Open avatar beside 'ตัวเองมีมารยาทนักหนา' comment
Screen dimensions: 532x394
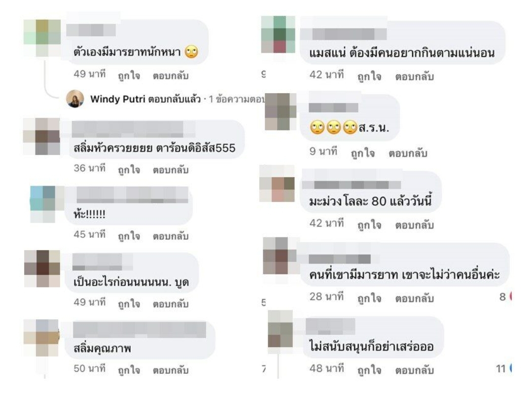tap(42, 38)
